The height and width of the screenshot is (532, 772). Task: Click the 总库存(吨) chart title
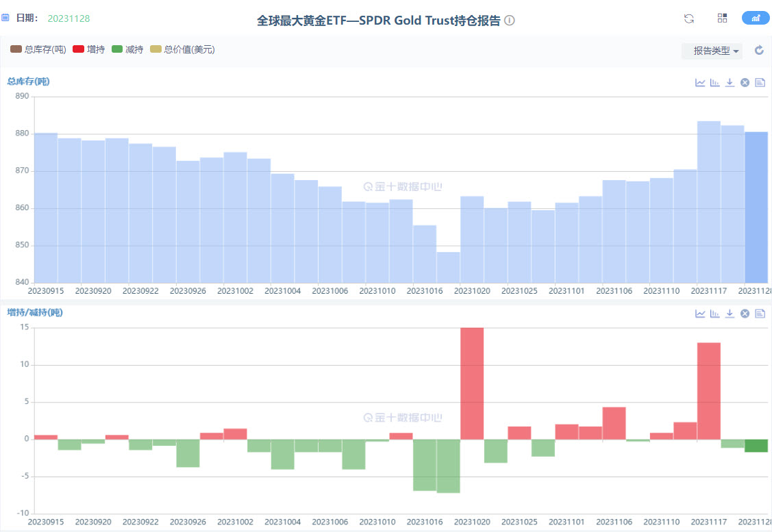[28, 81]
